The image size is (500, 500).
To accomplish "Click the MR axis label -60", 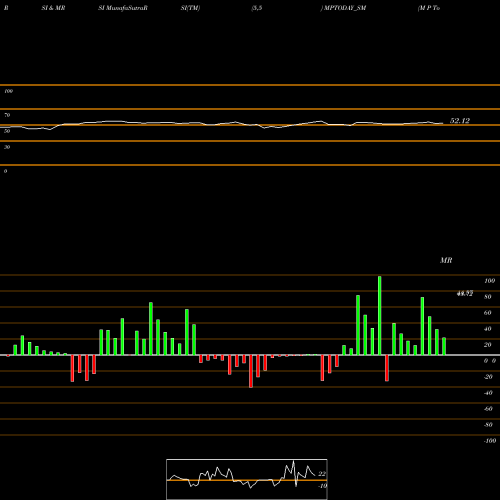I will point(488,409).
